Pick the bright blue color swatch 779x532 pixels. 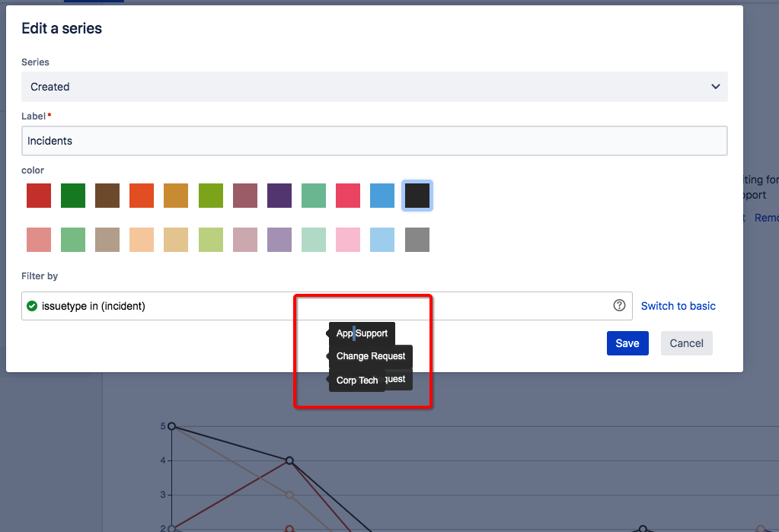tap(382, 196)
